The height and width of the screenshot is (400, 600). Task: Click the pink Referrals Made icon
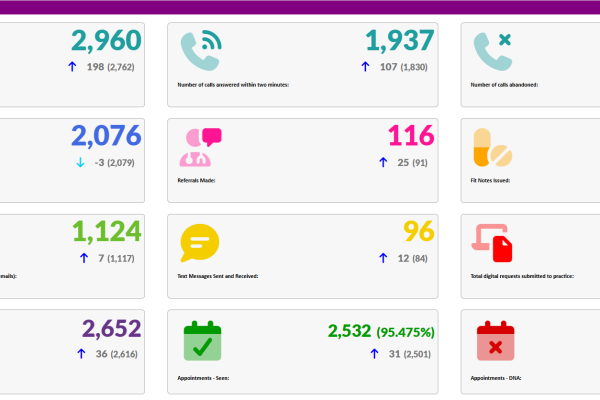199,147
